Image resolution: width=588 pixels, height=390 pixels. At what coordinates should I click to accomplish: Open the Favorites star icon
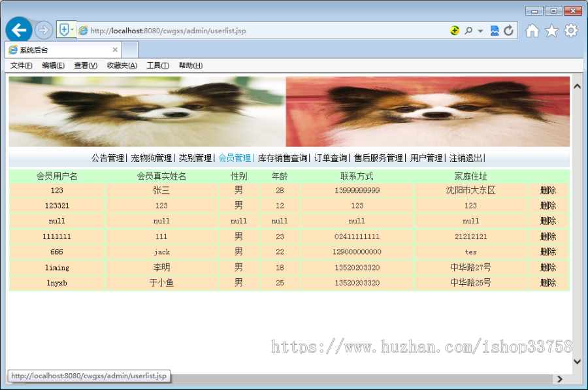tap(551, 31)
